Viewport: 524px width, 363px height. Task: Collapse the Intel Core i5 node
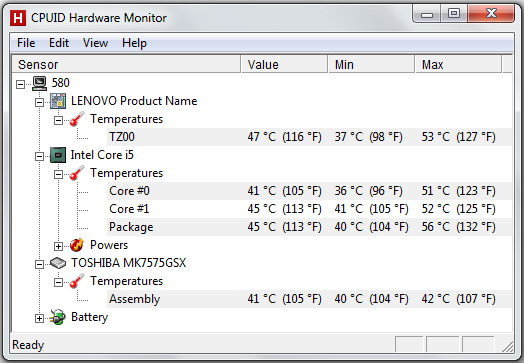tap(39, 156)
